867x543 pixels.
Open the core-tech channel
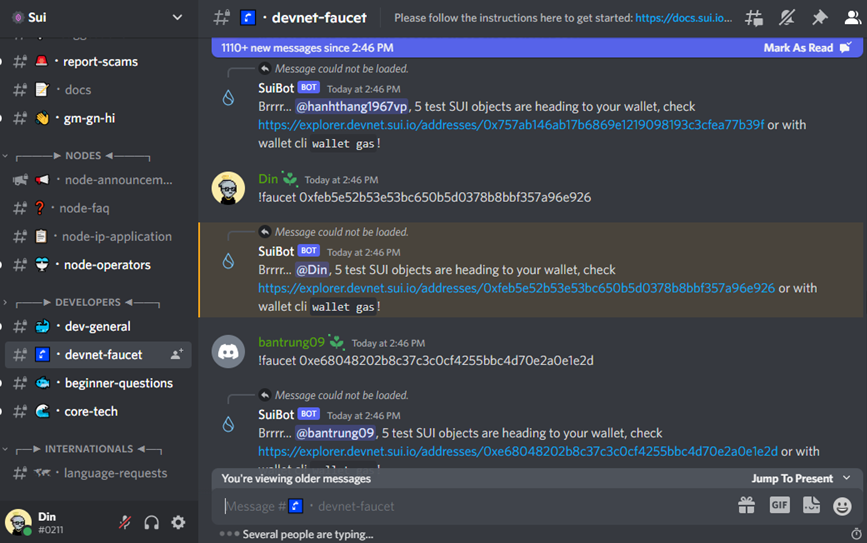[x=98, y=411]
